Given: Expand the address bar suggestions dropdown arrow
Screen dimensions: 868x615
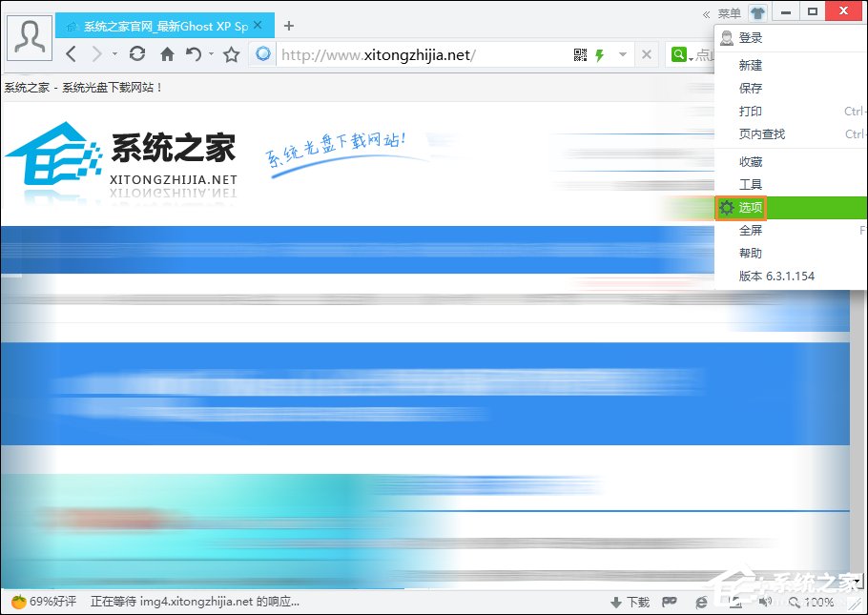Looking at the screenshot, I should tap(622, 54).
